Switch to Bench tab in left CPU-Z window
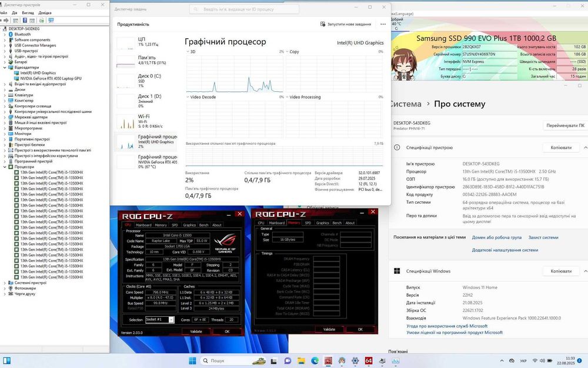This screenshot has width=588, height=368. pos(203,225)
